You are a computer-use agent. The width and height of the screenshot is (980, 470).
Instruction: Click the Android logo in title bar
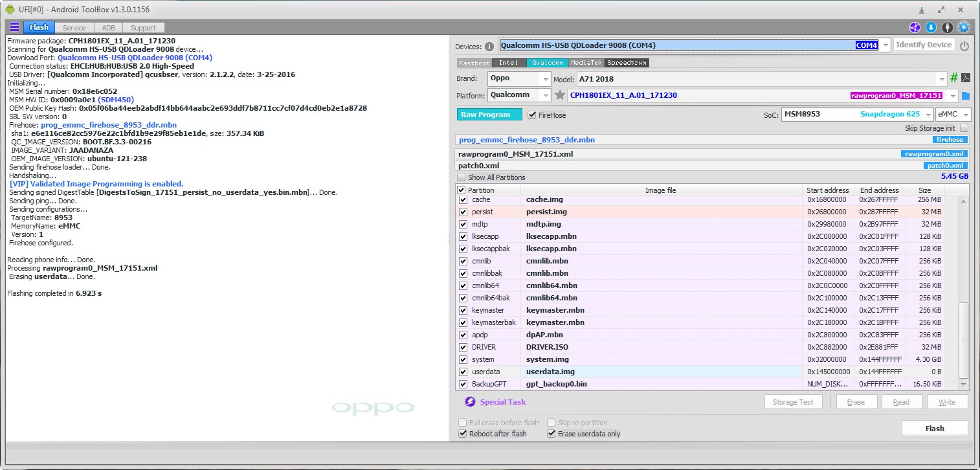point(10,9)
